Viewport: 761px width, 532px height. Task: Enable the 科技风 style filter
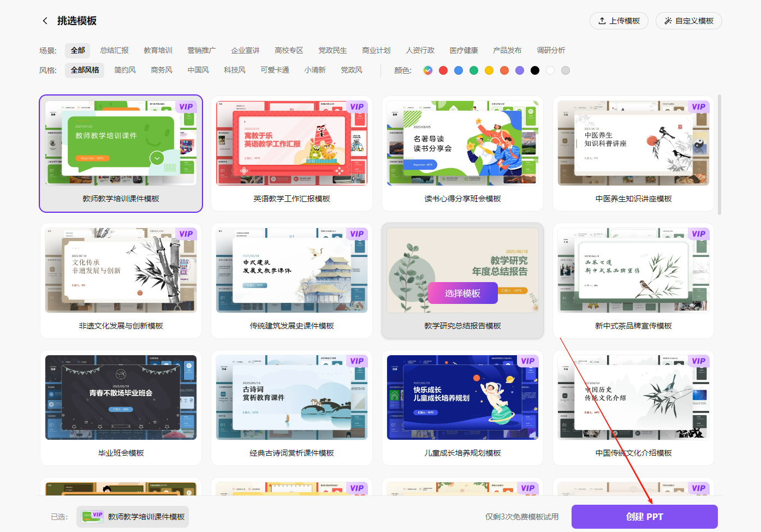(235, 70)
